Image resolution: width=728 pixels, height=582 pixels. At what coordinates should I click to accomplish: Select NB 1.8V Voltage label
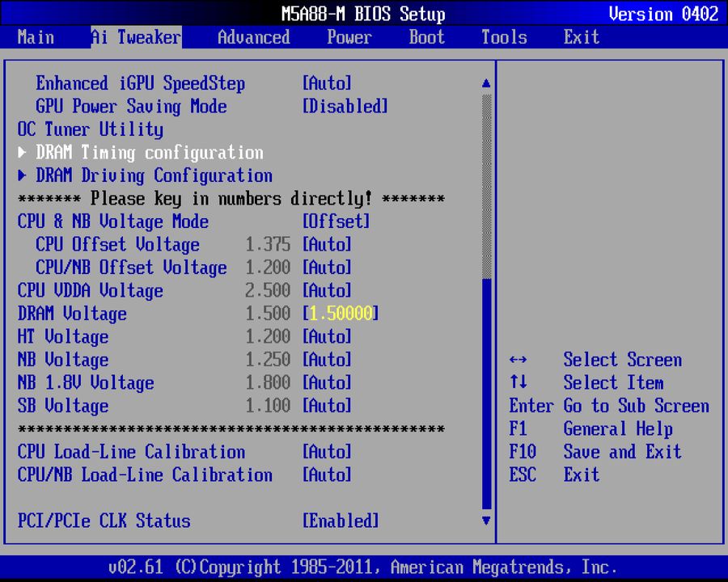pos(86,382)
